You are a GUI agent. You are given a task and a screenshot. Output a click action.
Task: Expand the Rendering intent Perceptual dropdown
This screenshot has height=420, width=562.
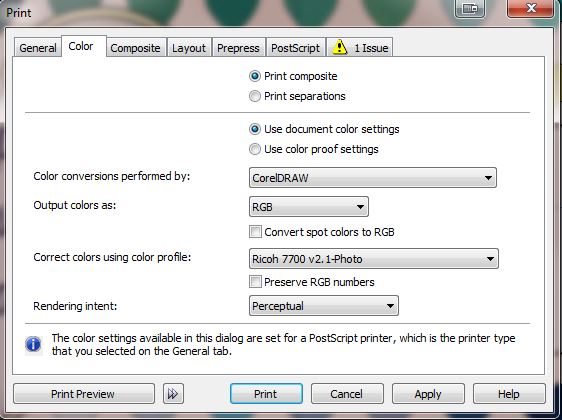[x=324, y=306]
